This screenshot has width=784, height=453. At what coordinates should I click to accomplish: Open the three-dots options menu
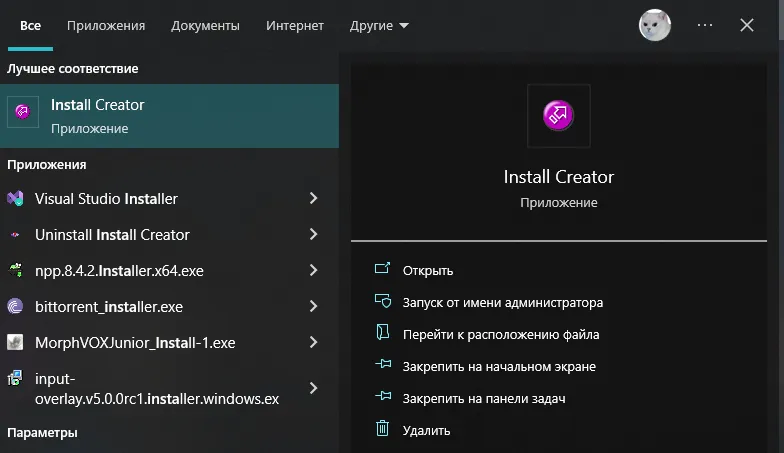click(x=705, y=25)
